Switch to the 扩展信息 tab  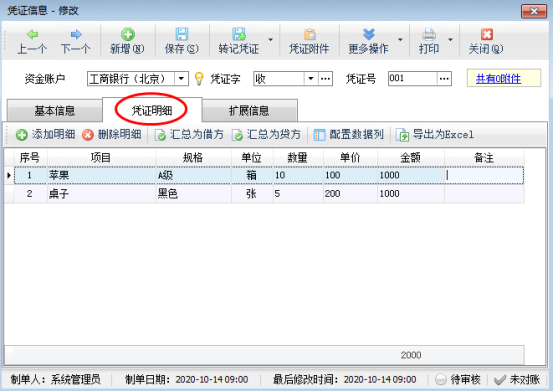(249, 111)
